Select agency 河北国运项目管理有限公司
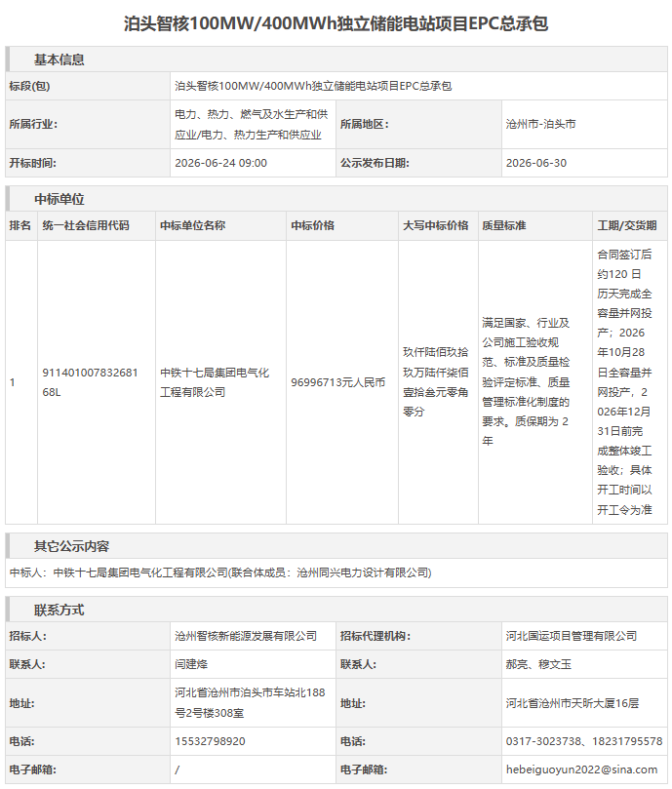 pyautogui.click(x=572, y=636)
